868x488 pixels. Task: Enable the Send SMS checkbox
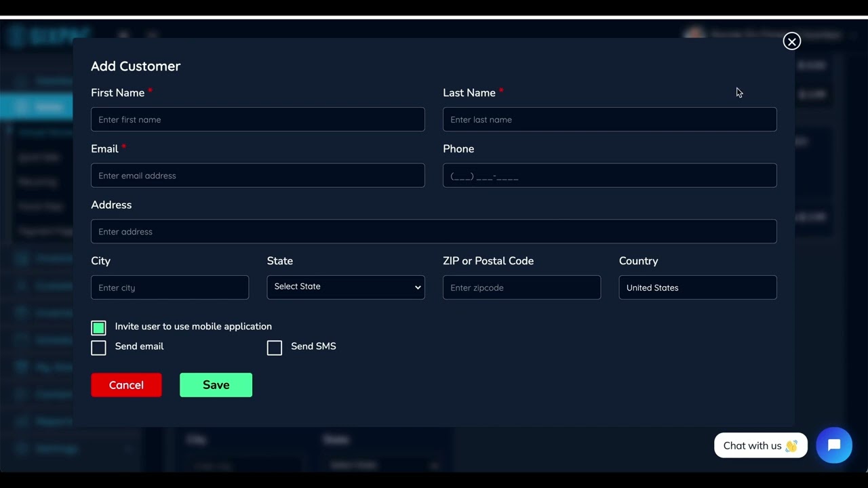pos(275,348)
